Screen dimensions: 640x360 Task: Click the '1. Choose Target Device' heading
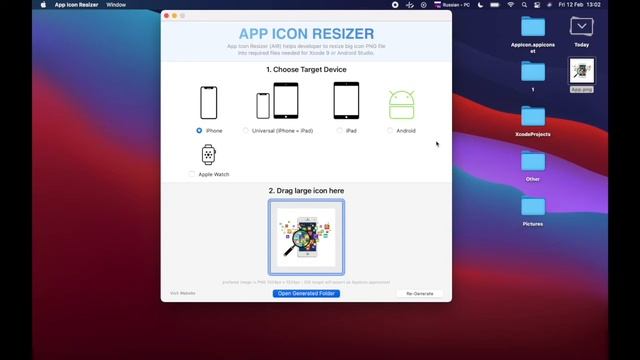(x=307, y=69)
